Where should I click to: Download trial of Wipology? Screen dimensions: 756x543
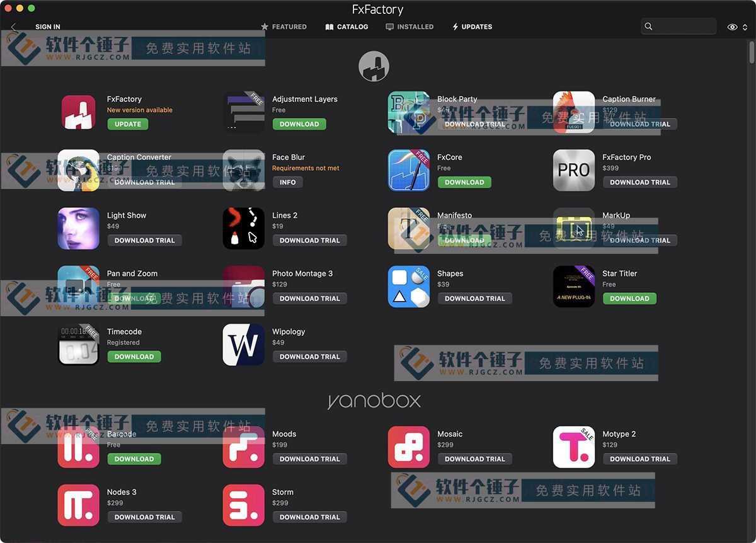[x=310, y=357]
